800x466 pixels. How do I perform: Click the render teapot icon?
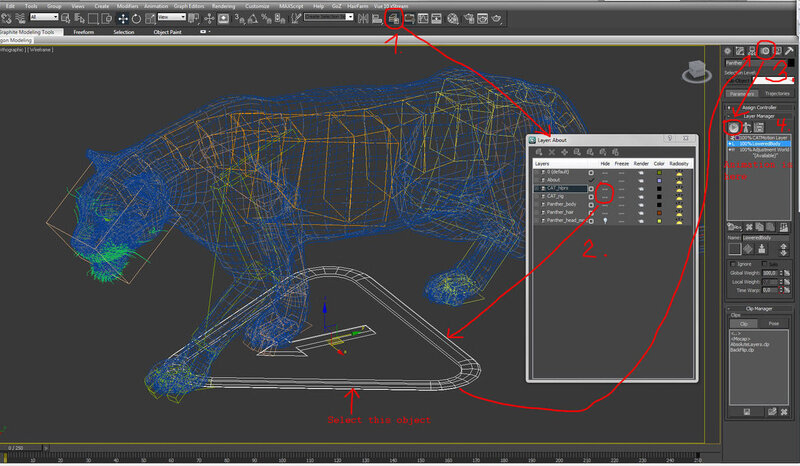coord(497,18)
